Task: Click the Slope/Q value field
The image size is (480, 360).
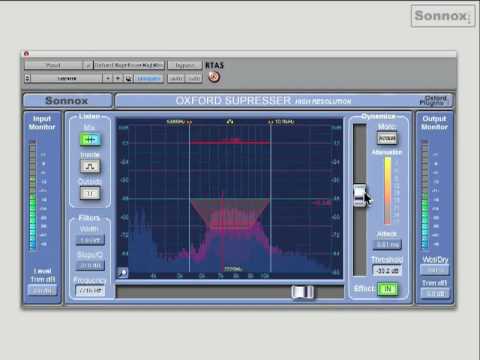Action: [x=90, y=266]
